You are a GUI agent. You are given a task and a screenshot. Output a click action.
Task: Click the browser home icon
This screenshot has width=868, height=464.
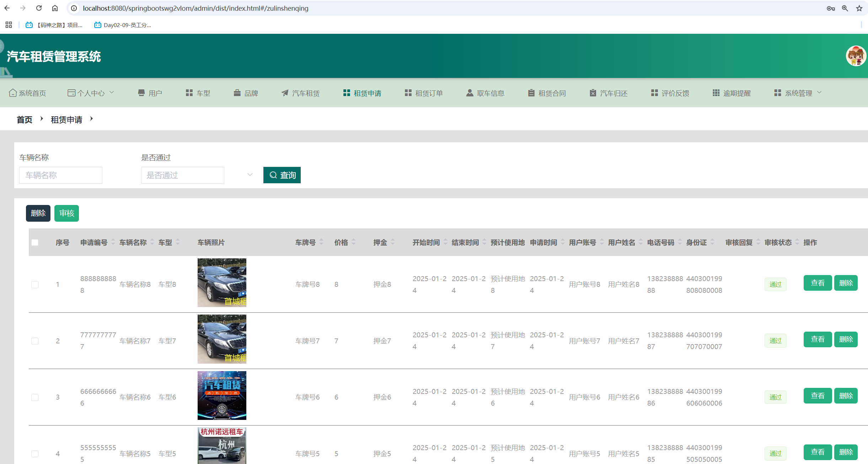(x=55, y=8)
